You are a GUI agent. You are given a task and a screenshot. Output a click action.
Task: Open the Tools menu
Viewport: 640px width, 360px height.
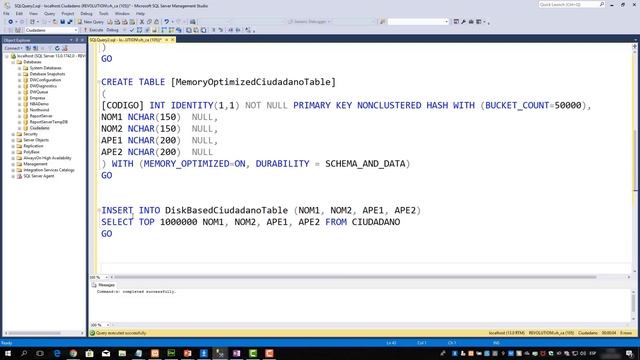(x=104, y=13)
